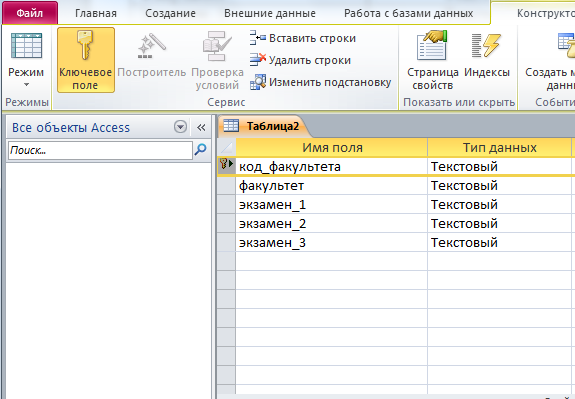Collapse the navigation pane with chevrons
This screenshot has height=399, width=575.
pyautogui.click(x=201, y=127)
